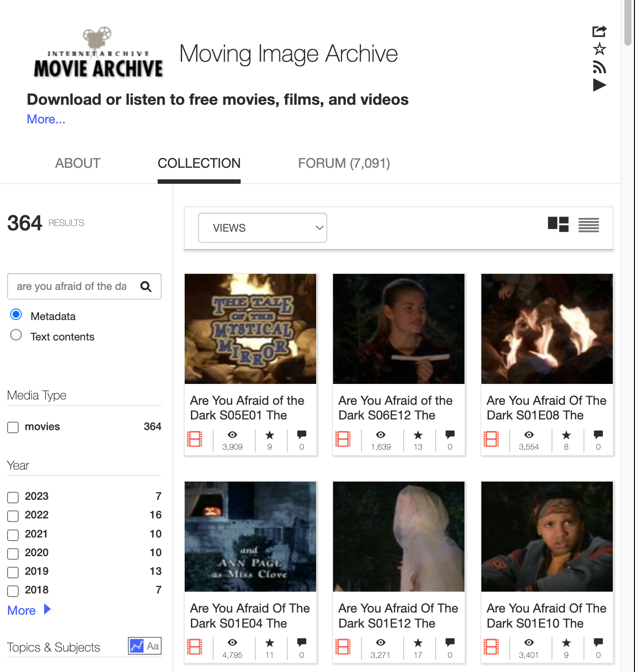Select the Text contents search option
The height and width of the screenshot is (672, 635).
tap(16, 335)
